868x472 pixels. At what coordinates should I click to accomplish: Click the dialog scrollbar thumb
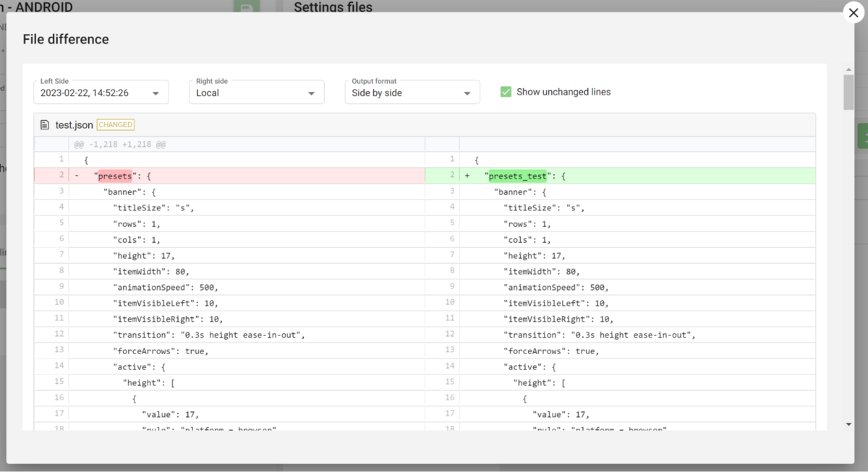pos(848,91)
